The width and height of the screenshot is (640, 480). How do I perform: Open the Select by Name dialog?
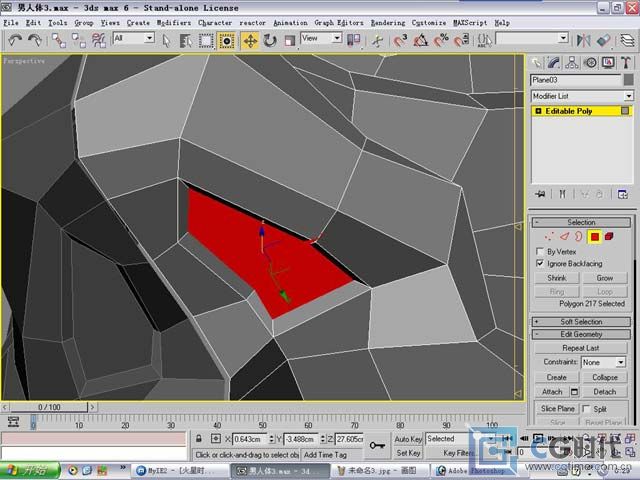pyautogui.click(x=186, y=41)
